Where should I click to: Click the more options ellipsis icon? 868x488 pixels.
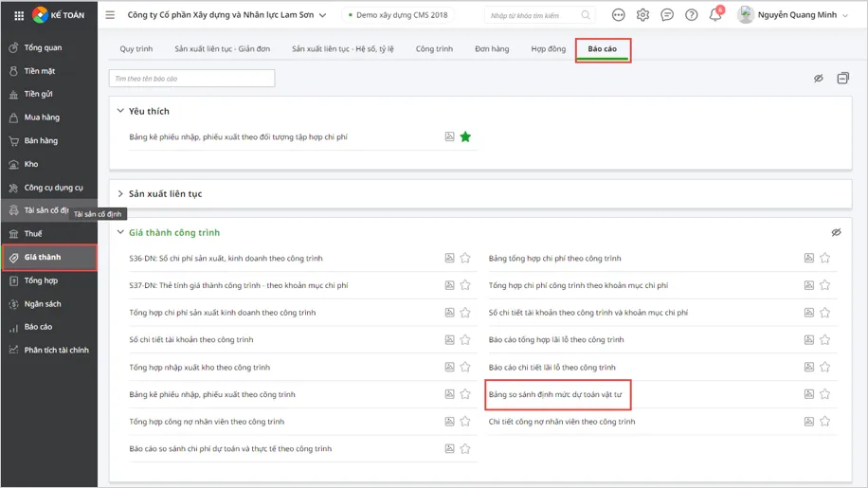619,15
